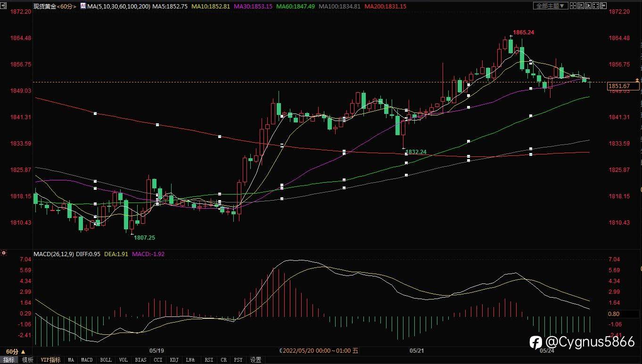
Task: Select the 模板 tab
Action: pos(28,360)
